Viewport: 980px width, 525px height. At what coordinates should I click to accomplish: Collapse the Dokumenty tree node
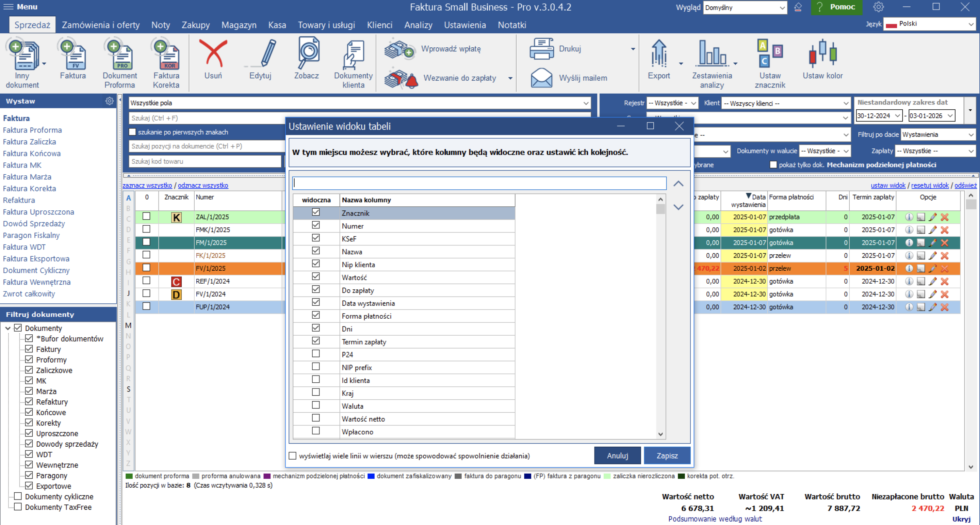coord(8,328)
